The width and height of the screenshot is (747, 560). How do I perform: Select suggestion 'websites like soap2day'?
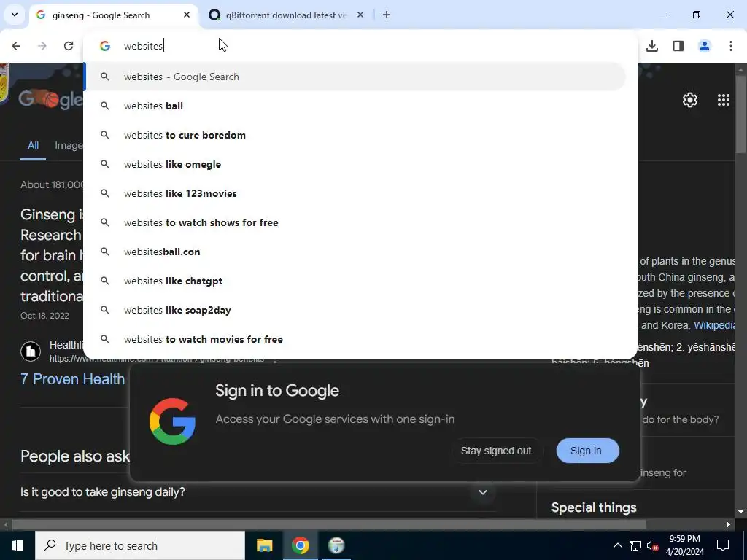coord(355,310)
